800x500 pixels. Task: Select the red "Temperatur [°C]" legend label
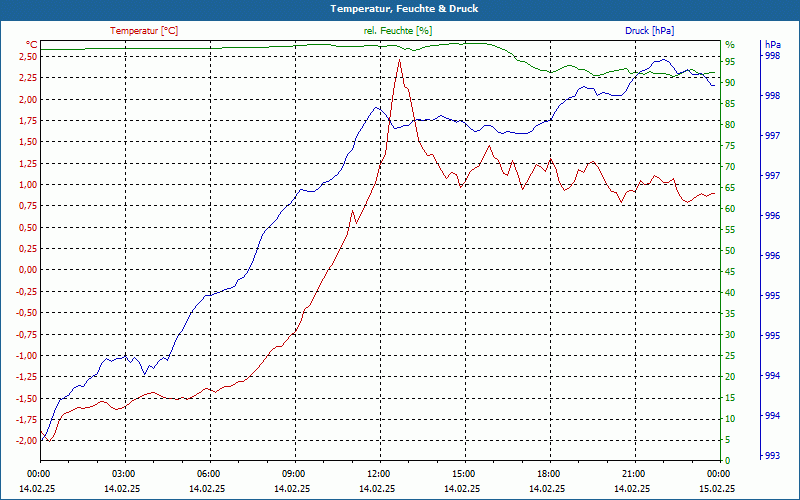[x=144, y=31]
